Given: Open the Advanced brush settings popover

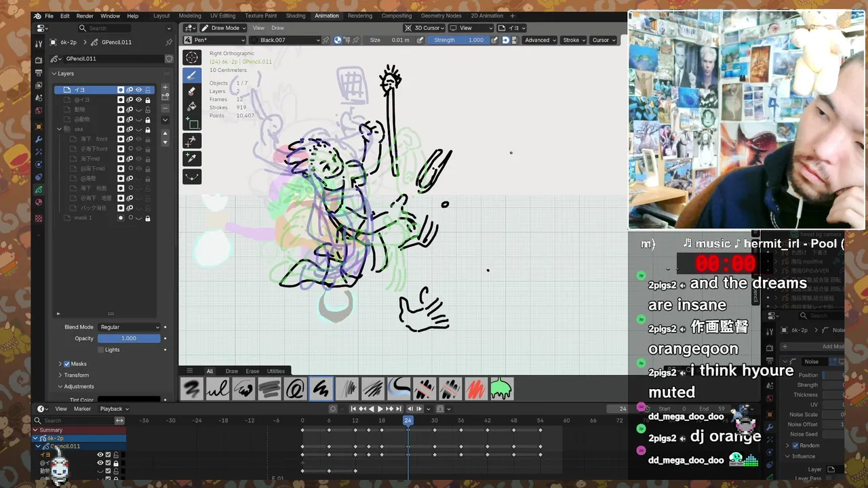Looking at the screenshot, I should point(540,40).
